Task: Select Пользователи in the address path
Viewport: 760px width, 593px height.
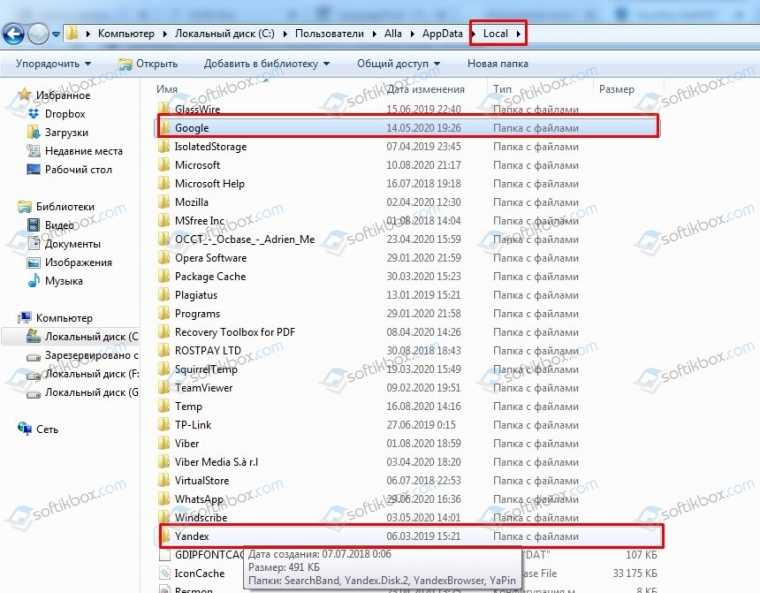Action: [329, 33]
